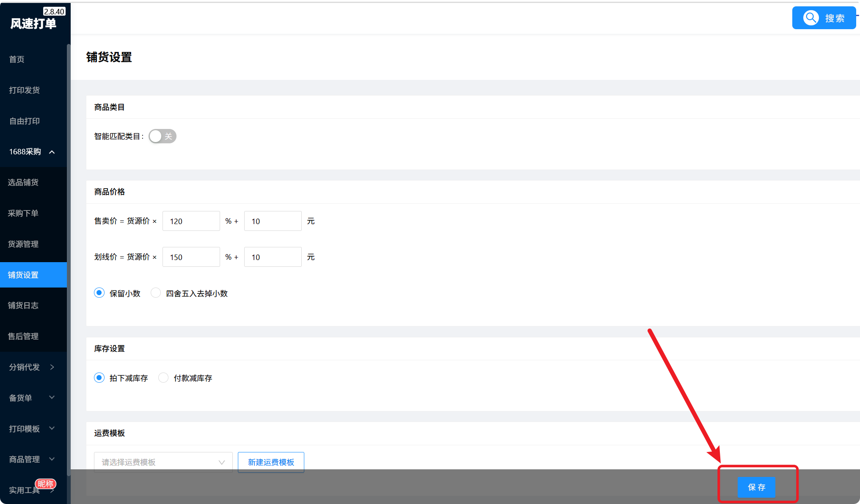The height and width of the screenshot is (504, 860).
Task: Select 四舍五入去掉小数 radio option
Action: pyautogui.click(x=156, y=293)
